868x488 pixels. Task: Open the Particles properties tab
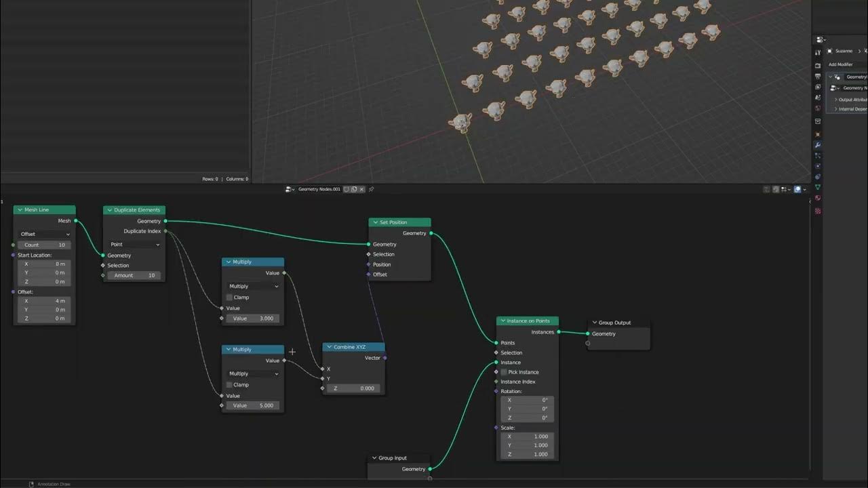point(818,156)
